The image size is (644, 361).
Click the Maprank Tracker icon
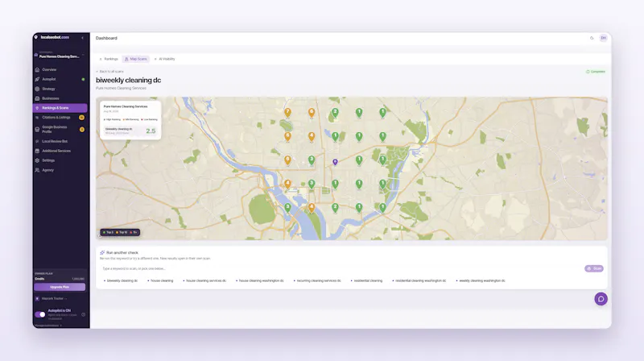pos(37,298)
